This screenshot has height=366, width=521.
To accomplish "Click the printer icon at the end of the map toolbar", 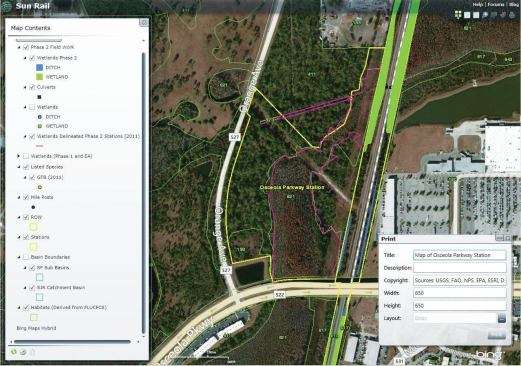I will (512, 15).
